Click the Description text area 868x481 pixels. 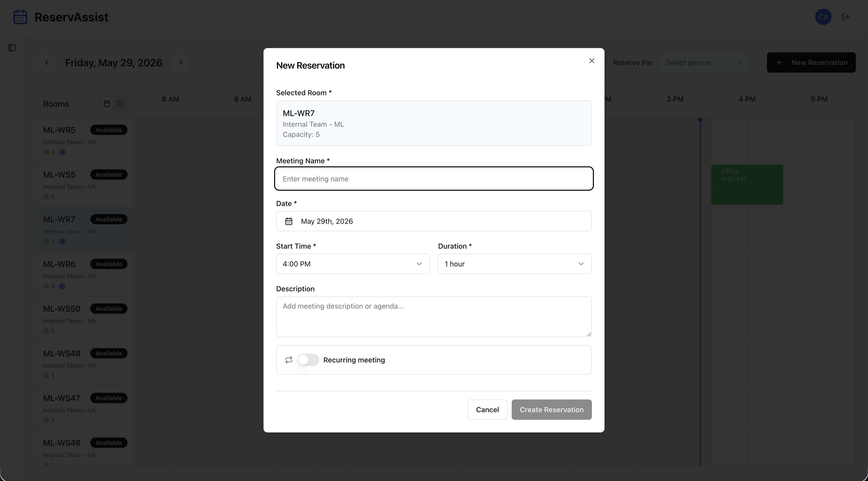pyautogui.click(x=434, y=316)
